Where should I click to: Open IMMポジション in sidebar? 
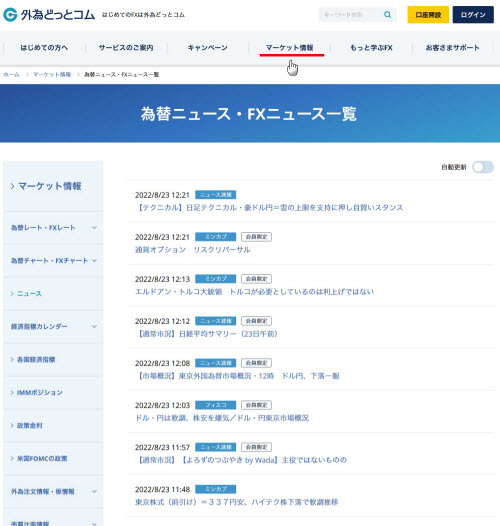[x=40, y=392]
